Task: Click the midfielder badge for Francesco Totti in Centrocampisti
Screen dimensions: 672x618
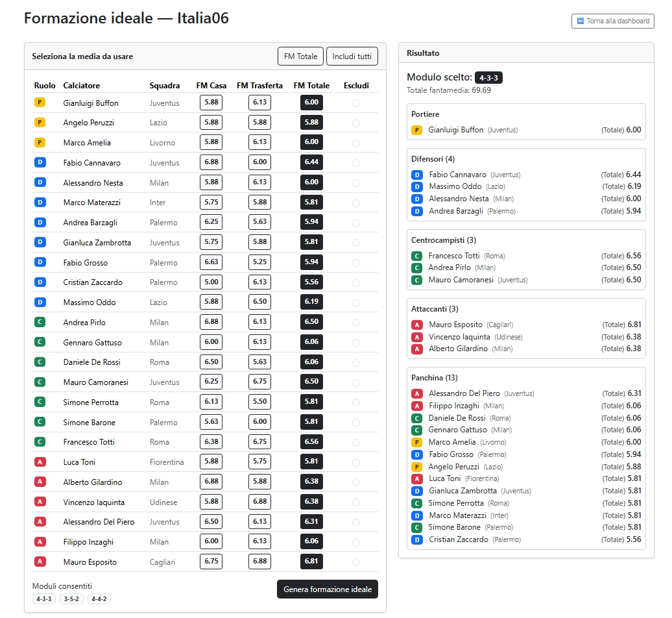Action: (416, 256)
